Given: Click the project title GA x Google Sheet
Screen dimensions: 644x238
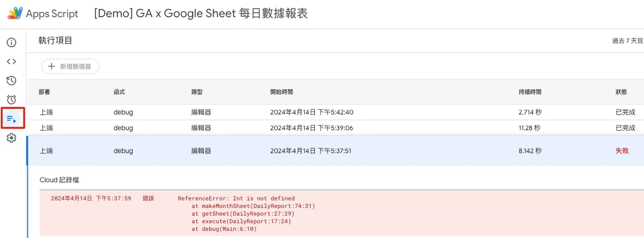Looking at the screenshot, I should (x=201, y=14).
